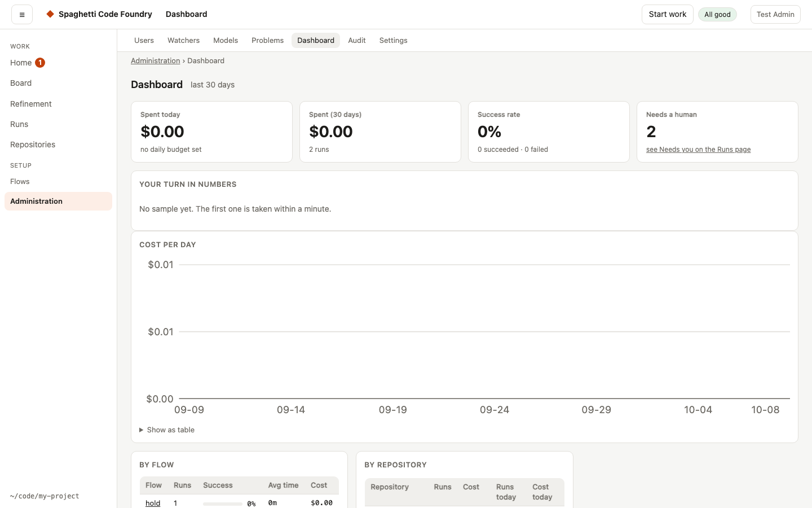Go to the Audit tab
Screen dimensions: 812x508
tap(357, 41)
